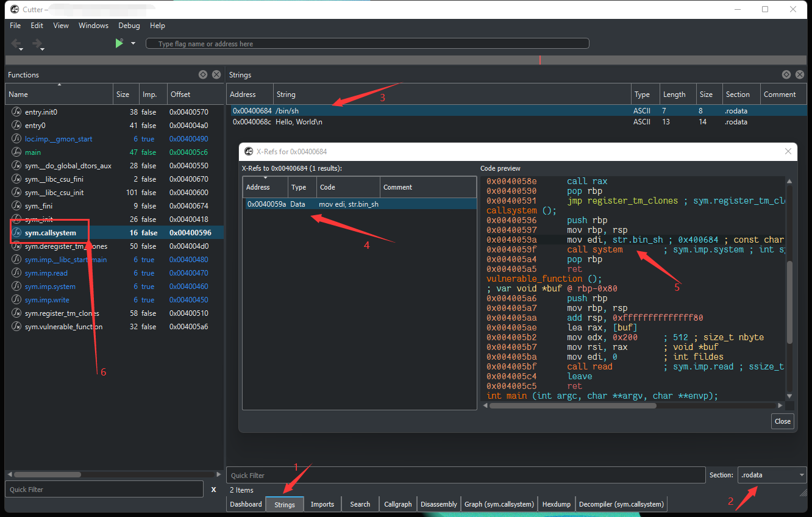Click the function icon beside sym.imp.system
This screenshot has height=517, width=812.
tap(16, 287)
